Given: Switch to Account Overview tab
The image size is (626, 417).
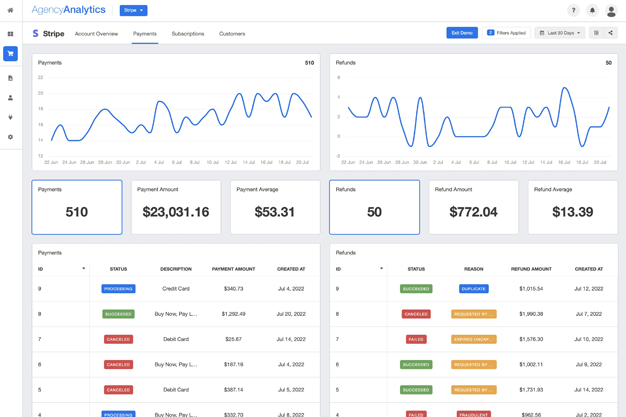Looking at the screenshot, I should [96, 34].
